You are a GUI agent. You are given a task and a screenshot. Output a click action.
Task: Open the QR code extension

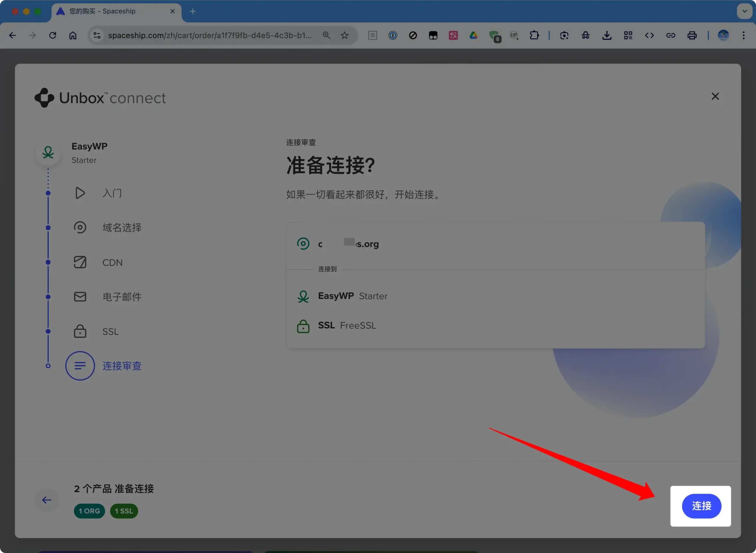point(628,35)
